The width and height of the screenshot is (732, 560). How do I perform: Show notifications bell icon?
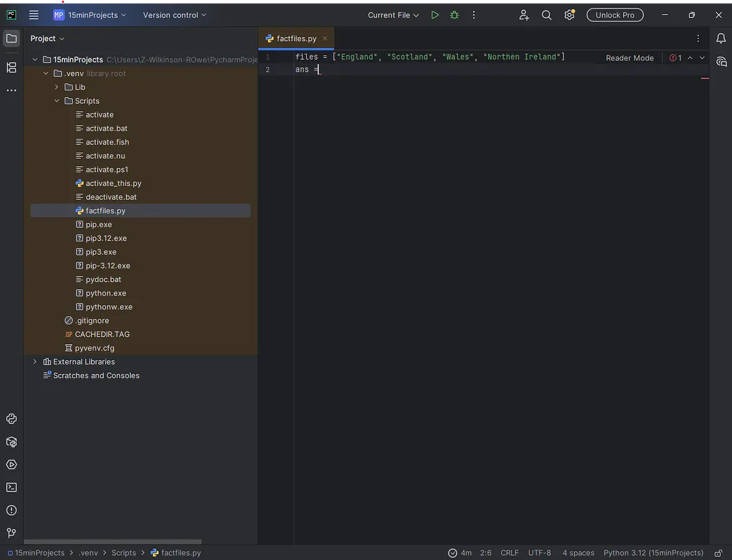coord(721,39)
